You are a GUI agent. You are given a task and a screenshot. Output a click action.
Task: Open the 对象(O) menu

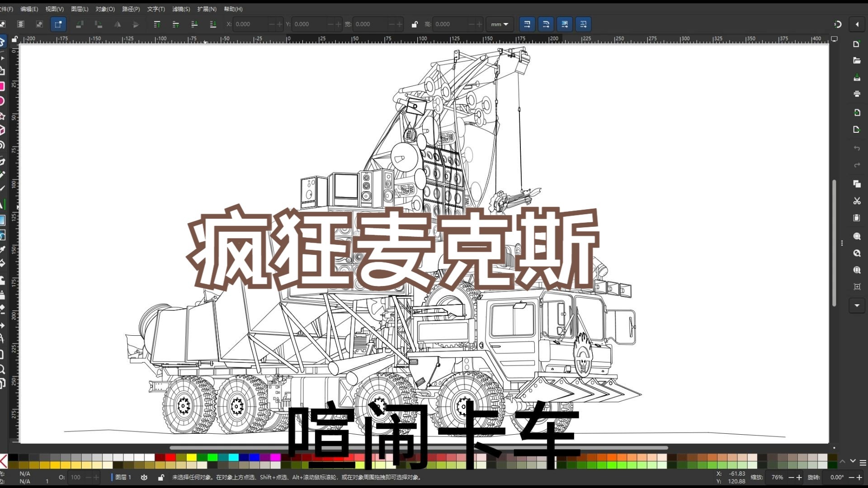coord(105,9)
